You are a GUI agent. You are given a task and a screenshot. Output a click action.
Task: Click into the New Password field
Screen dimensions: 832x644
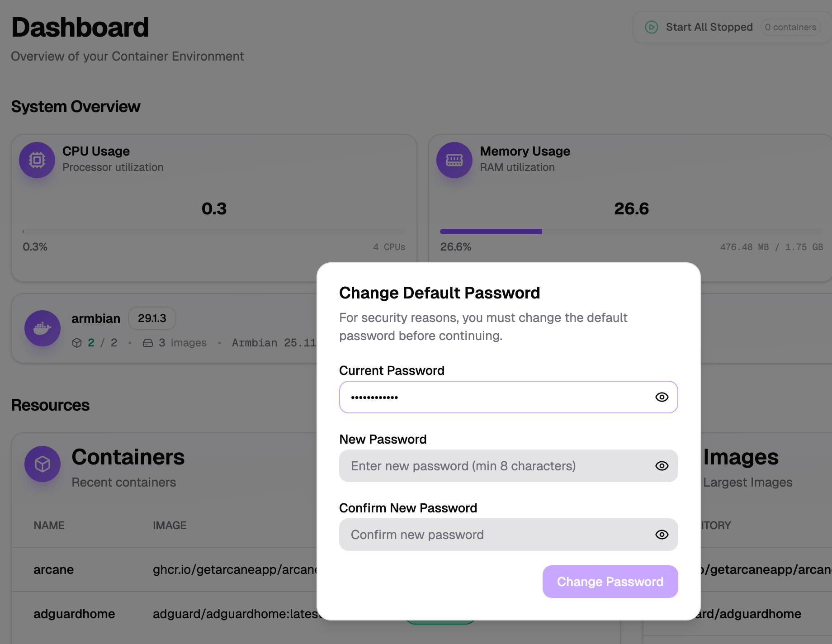(x=509, y=466)
